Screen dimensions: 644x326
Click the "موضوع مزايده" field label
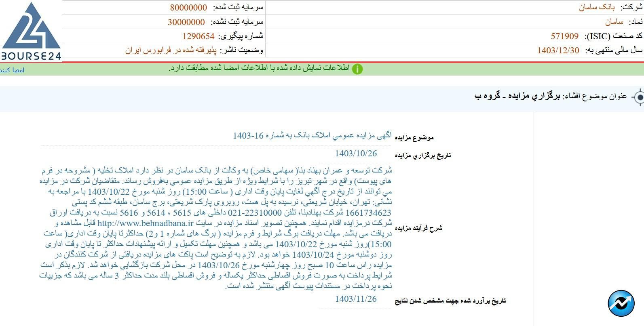(x=414, y=138)
